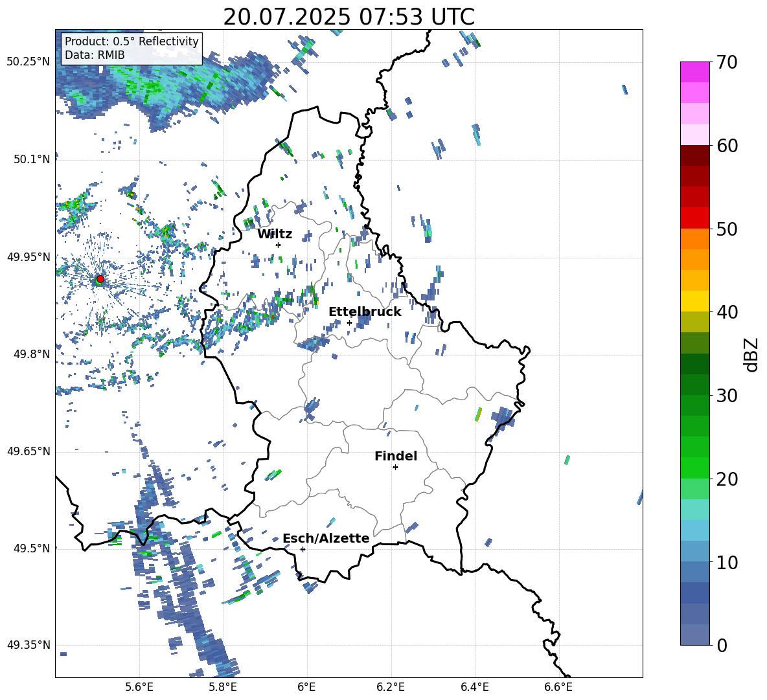This screenshot has height=700, width=767.
Task: Click the 5.6°E longitude label
Action: point(139,687)
